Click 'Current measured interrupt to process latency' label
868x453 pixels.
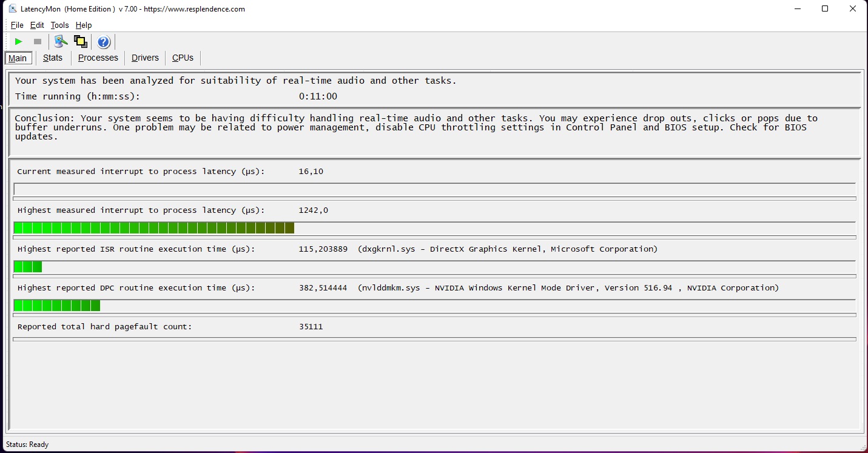(141, 172)
